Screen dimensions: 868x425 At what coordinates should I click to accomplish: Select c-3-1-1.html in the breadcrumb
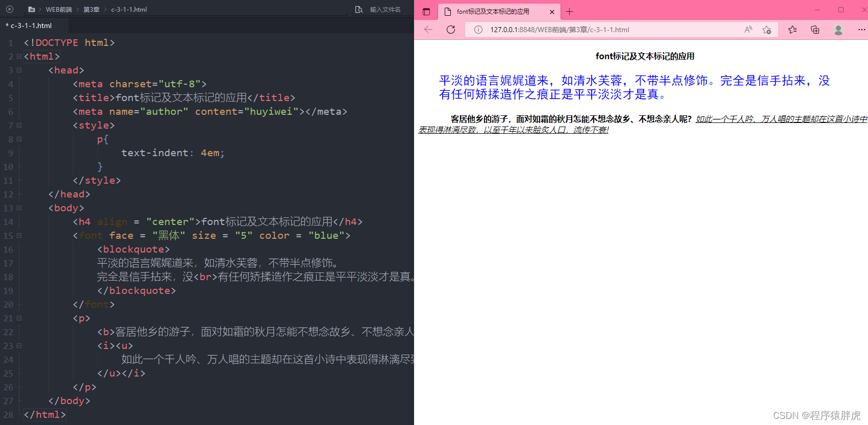[x=129, y=9]
